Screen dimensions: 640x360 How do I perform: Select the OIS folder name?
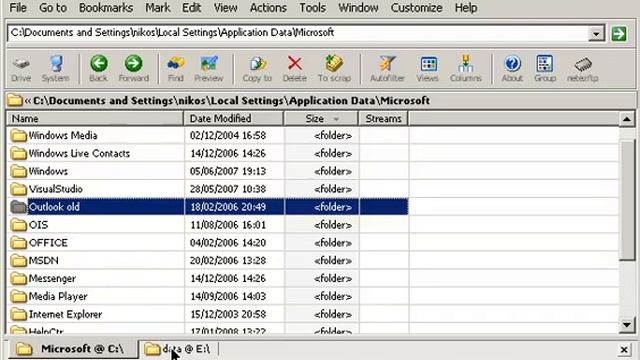click(38, 225)
